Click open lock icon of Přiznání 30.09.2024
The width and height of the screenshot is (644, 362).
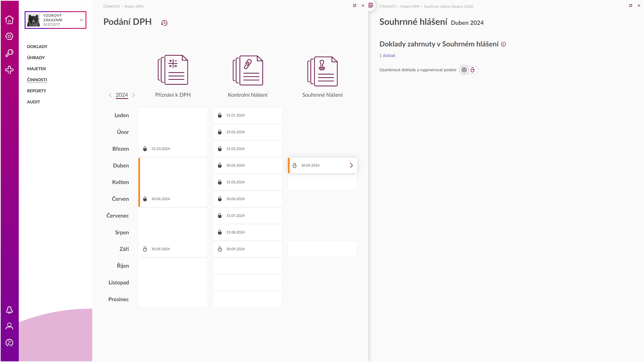145,249
